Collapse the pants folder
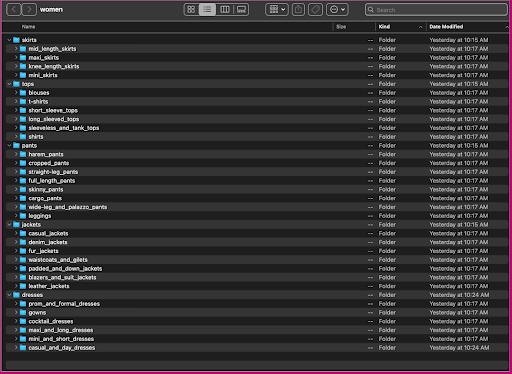The height and width of the screenshot is (374, 512). coord(9,146)
